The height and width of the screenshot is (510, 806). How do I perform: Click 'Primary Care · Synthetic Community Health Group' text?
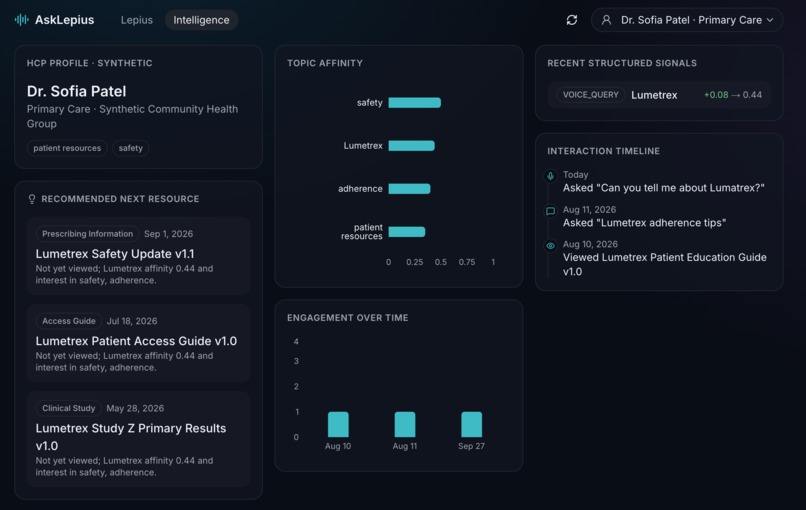point(133,116)
